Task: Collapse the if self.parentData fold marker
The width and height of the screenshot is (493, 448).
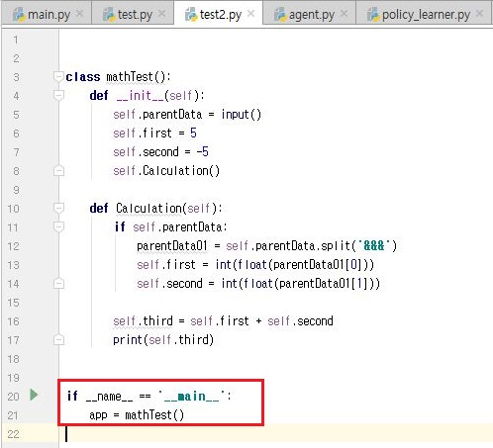Action: tap(58, 227)
